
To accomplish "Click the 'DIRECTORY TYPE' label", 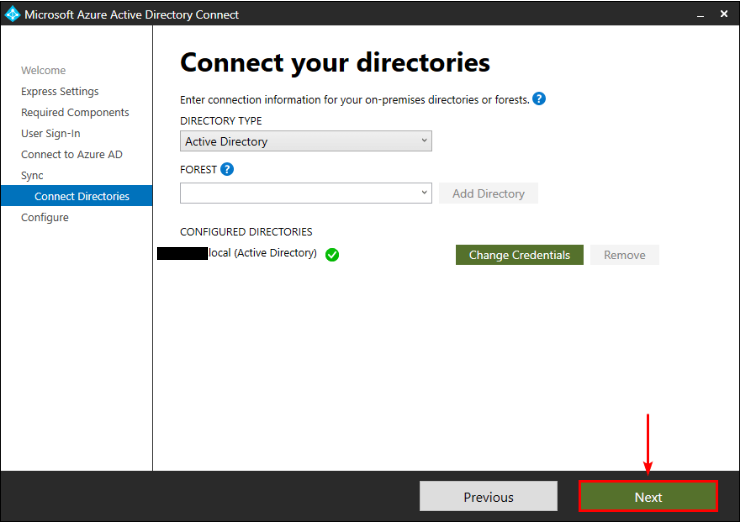I will (221, 121).
